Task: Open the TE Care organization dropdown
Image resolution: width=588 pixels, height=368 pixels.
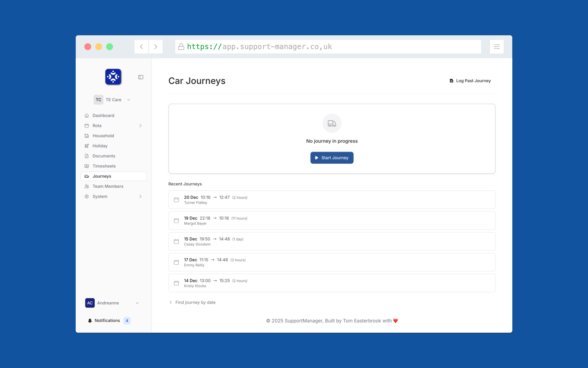Action: pos(128,100)
